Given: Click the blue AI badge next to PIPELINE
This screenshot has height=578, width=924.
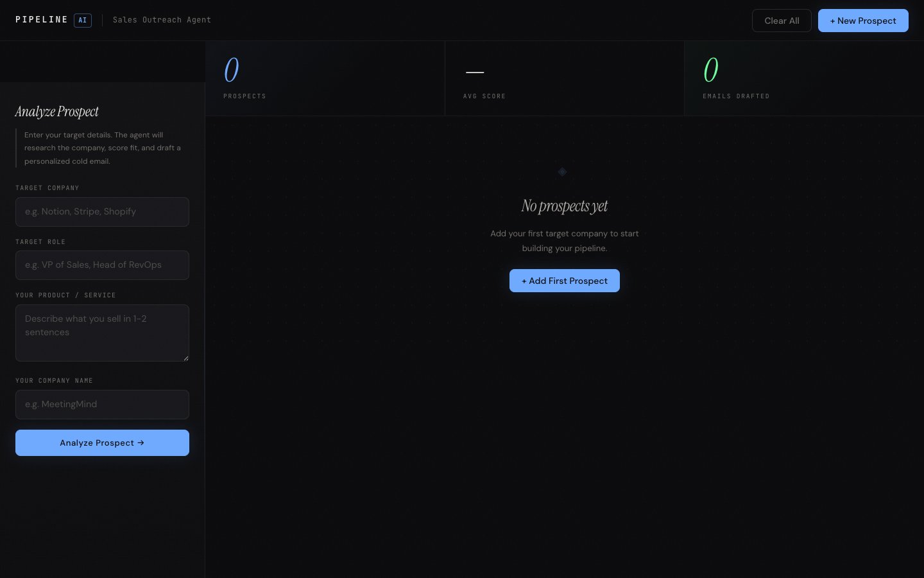Looking at the screenshot, I should tap(82, 20).
